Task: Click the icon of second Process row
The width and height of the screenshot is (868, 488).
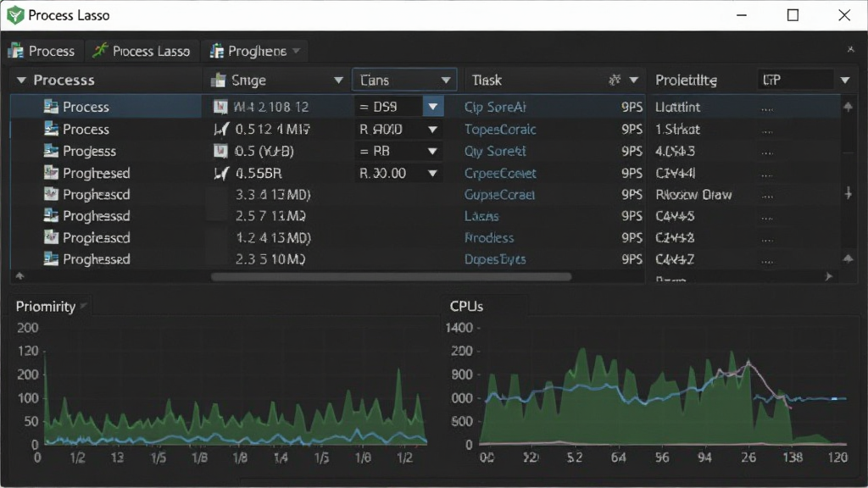Action: pyautogui.click(x=51, y=129)
